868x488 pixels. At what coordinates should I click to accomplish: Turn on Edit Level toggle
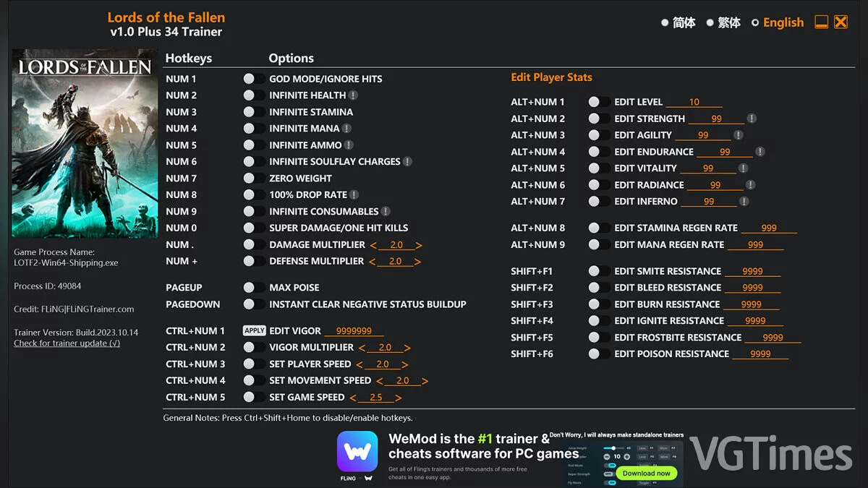click(599, 102)
